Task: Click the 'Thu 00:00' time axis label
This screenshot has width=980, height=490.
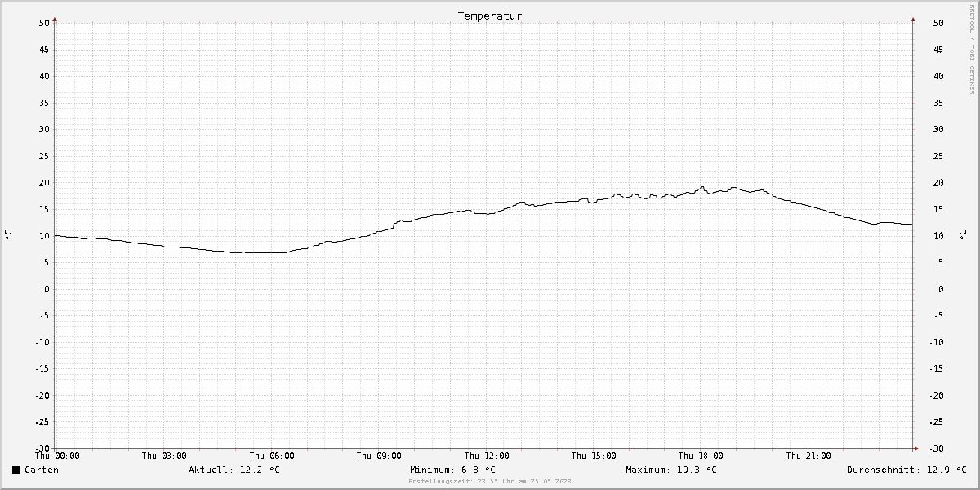Action: [x=57, y=456]
